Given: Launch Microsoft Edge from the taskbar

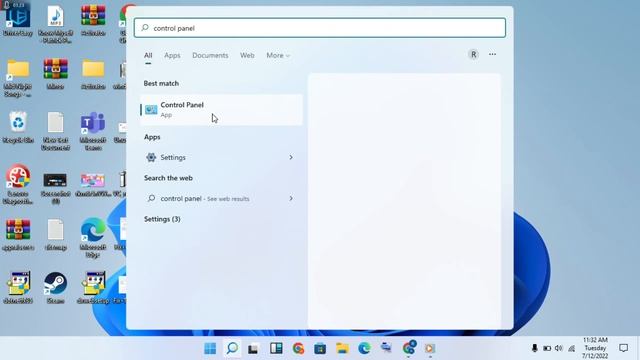Looking at the screenshot, I should (x=364, y=348).
